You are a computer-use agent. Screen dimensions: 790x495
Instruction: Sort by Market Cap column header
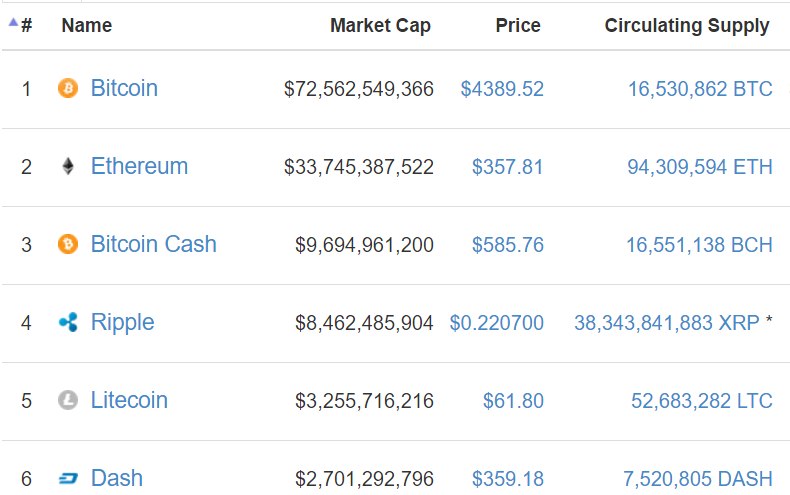click(x=380, y=25)
